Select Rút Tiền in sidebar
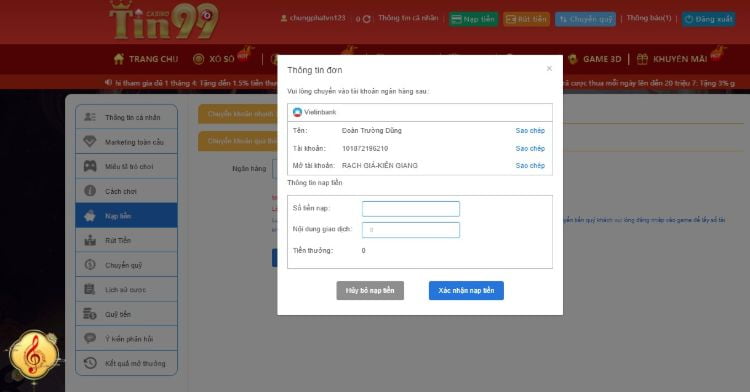 pos(126,240)
